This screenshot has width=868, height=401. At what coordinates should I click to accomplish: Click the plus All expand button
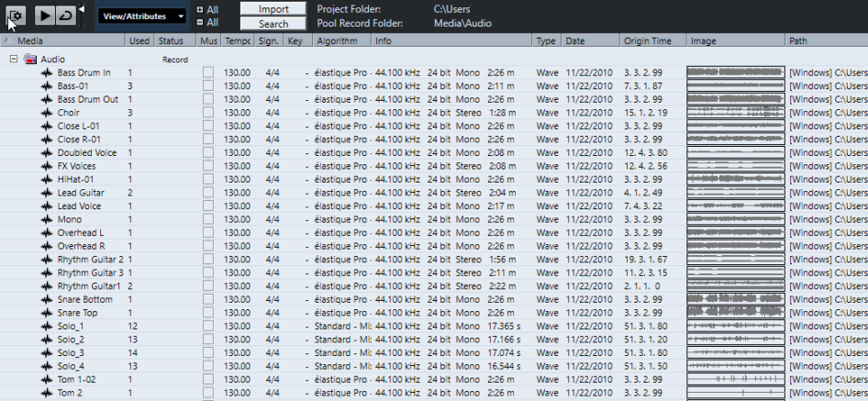(200, 9)
